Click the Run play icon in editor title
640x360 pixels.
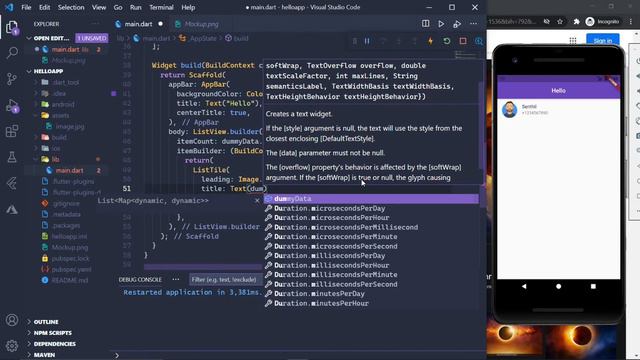tap(441, 24)
